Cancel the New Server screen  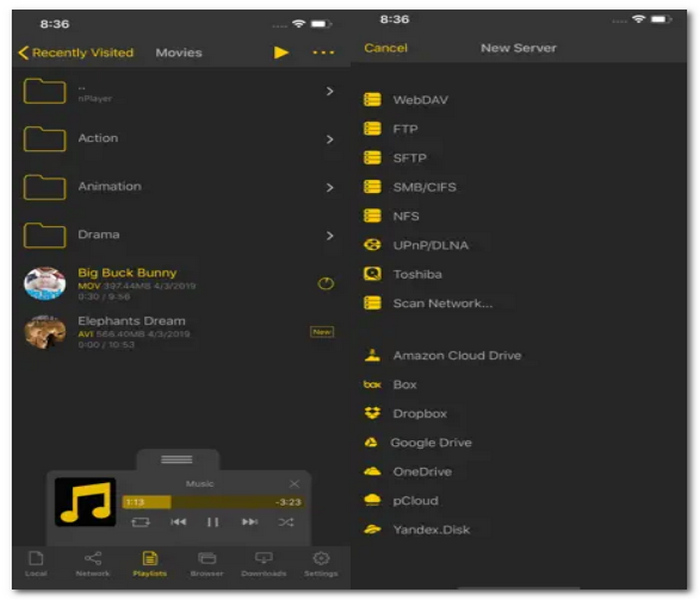(x=386, y=48)
